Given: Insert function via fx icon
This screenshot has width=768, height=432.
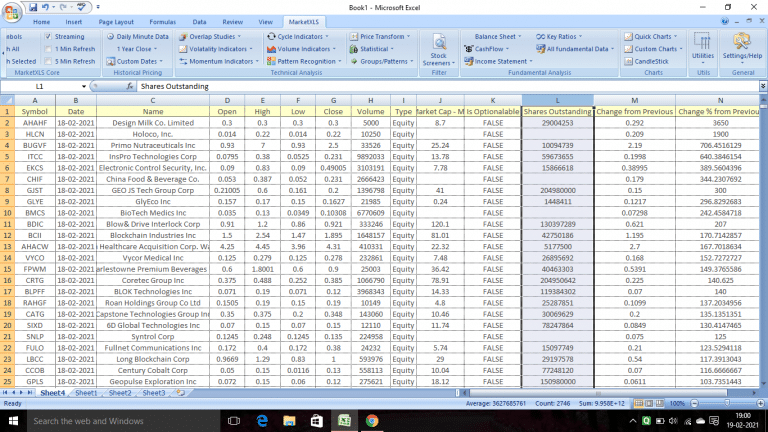Looking at the screenshot, I should 129,86.
